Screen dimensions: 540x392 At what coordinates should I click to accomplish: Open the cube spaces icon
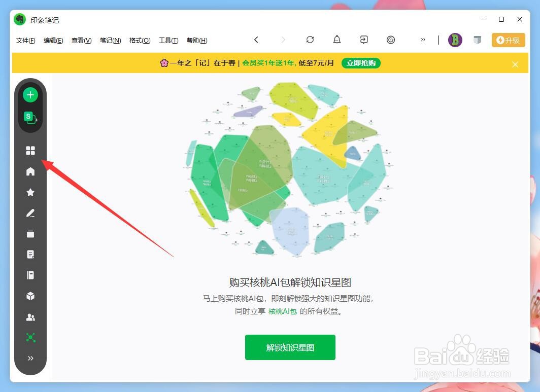30,296
